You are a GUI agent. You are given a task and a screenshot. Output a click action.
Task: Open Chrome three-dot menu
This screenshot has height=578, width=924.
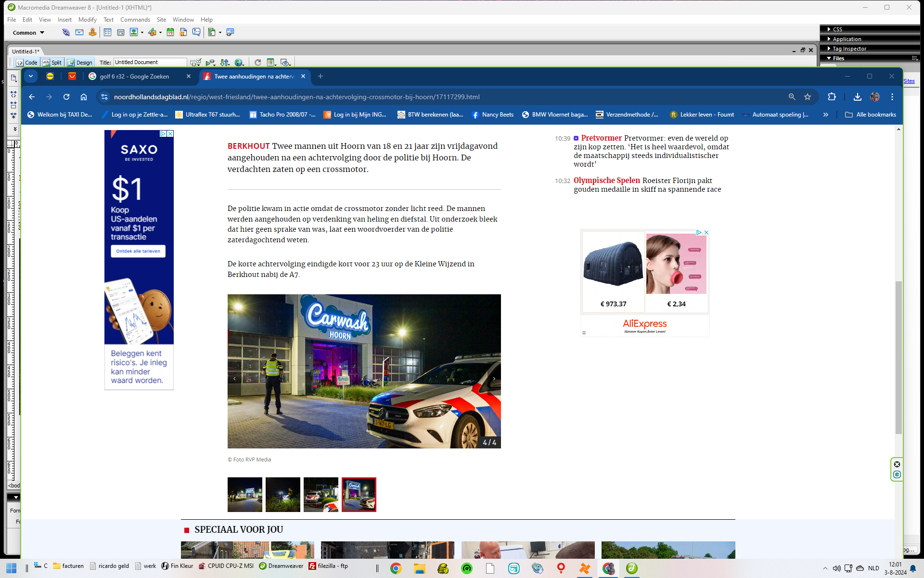(892, 97)
